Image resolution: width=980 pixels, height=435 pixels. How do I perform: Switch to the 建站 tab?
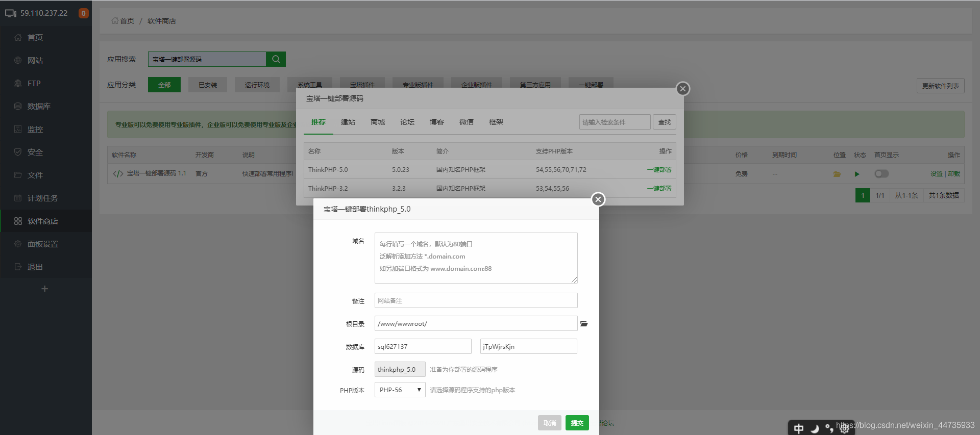click(348, 122)
